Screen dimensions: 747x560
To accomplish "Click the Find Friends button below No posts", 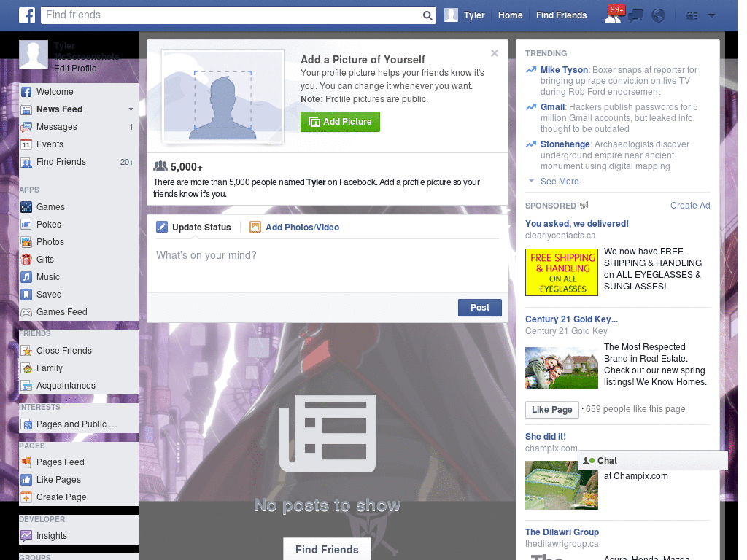I will [327, 550].
